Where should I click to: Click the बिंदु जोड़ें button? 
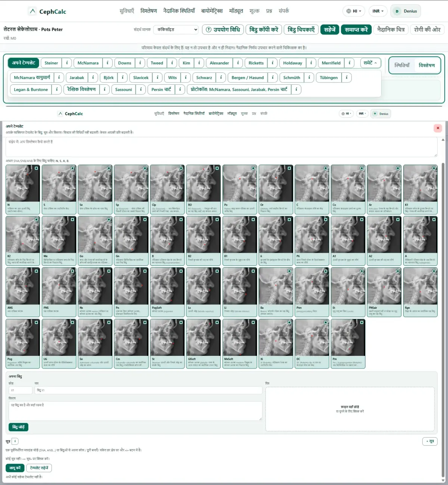[18, 427]
